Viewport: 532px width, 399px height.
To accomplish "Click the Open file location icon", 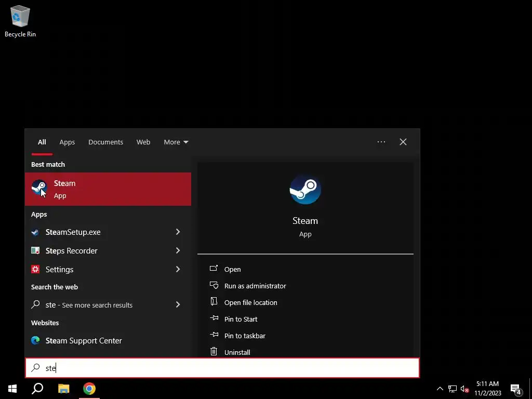I will pyautogui.click(x=214, y=301).
